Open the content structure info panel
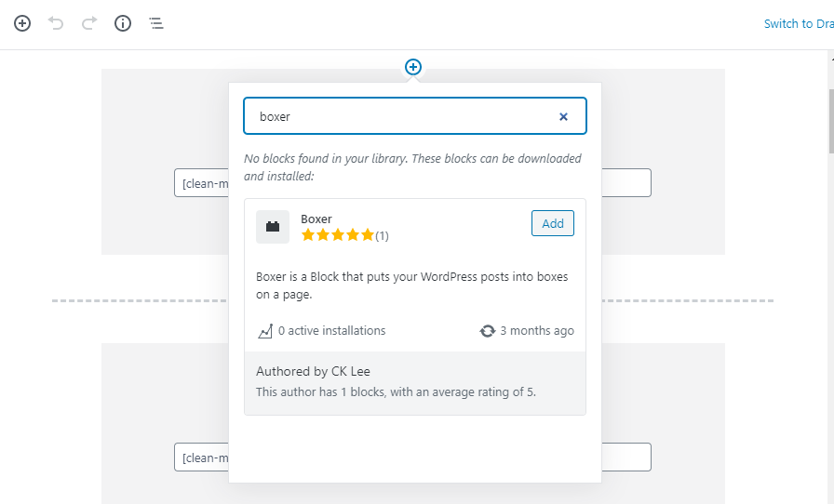 (123, 23)
